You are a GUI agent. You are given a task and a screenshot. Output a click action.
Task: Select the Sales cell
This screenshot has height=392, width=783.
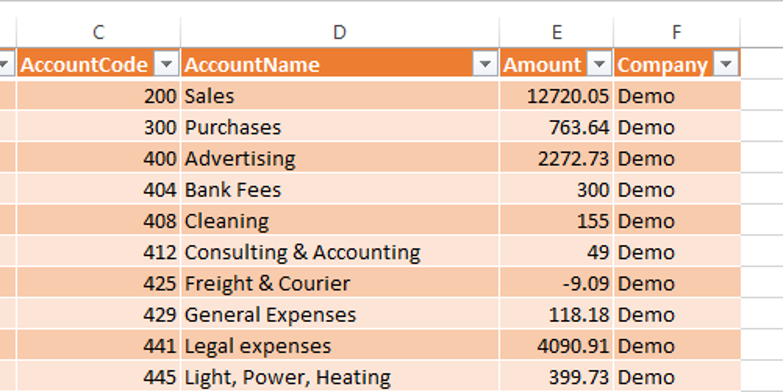pyautogui.click(x=340, y=96)
